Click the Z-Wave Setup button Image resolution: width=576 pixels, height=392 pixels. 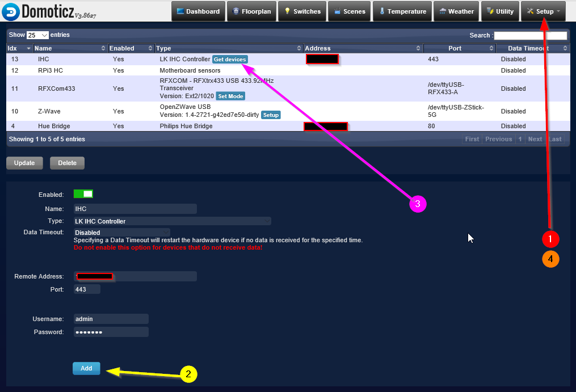(x=271, y=115)
